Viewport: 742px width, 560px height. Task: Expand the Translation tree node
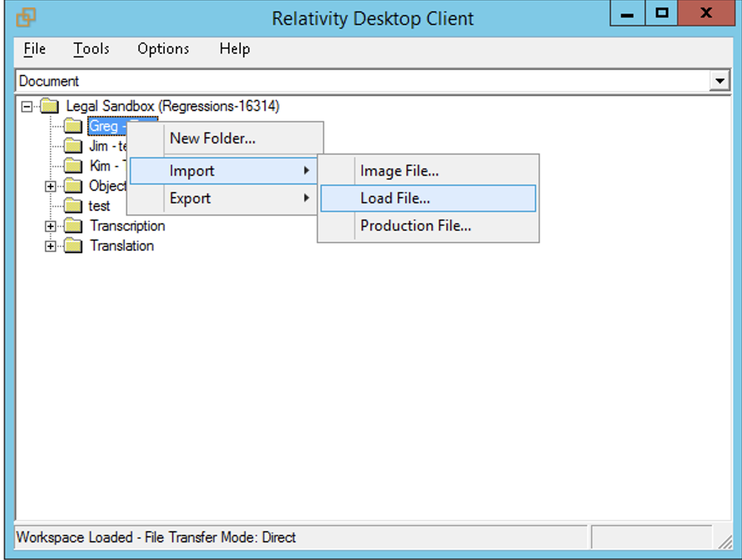[x=50, y=246]
